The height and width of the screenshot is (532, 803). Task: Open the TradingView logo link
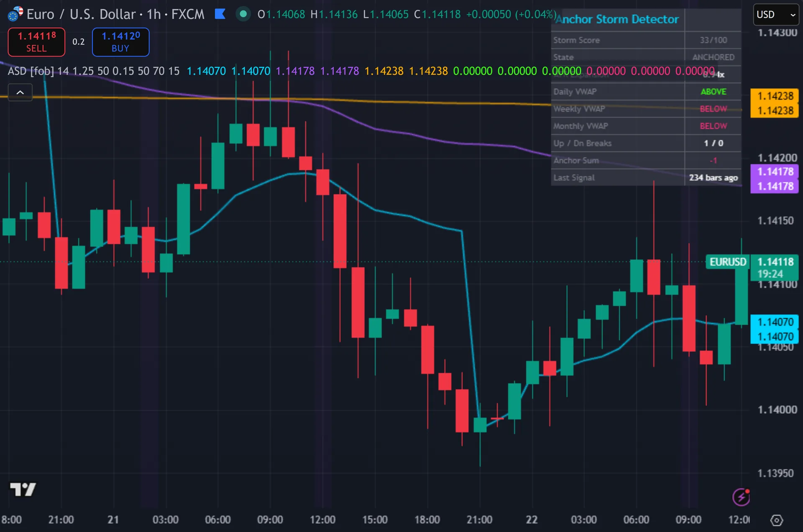[23, 489]
